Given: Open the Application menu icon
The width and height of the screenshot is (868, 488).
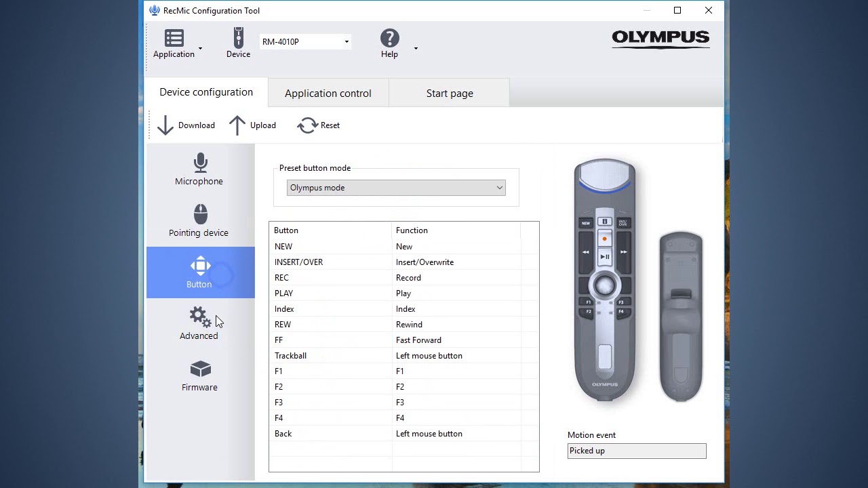Looking at the screenshot, I should (174, 38).
